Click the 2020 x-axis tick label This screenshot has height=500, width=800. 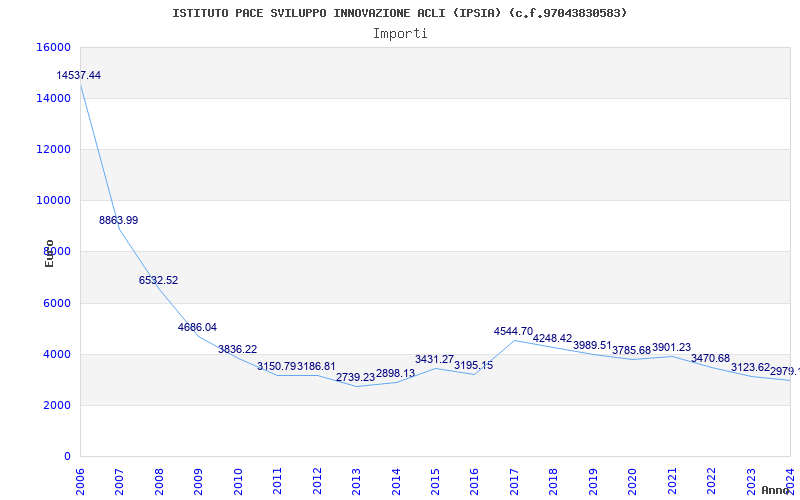632,480
